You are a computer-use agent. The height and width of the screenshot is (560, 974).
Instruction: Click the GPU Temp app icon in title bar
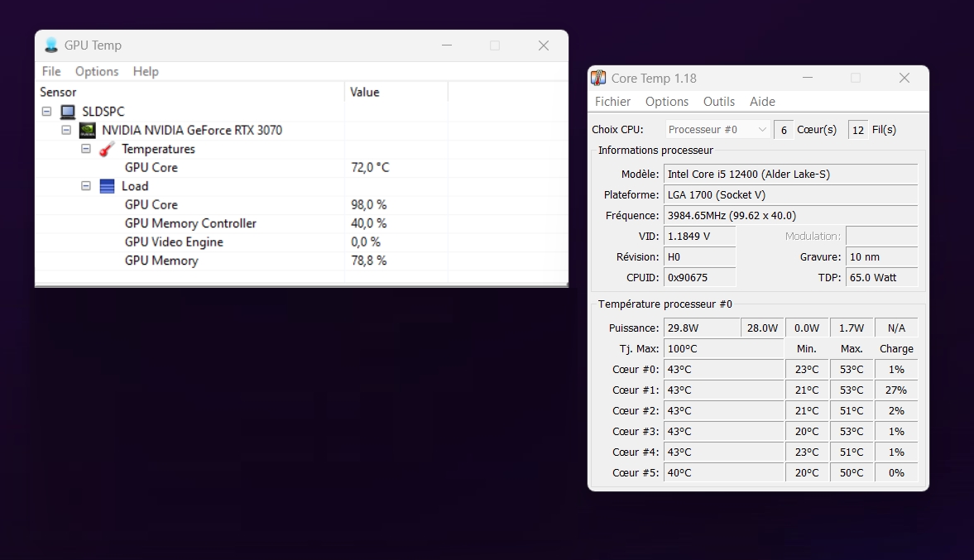(51, 45)
